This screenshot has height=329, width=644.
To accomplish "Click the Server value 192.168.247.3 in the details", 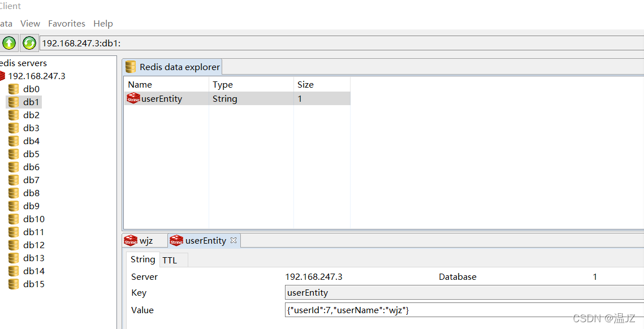I will click(x=314, y=277).
